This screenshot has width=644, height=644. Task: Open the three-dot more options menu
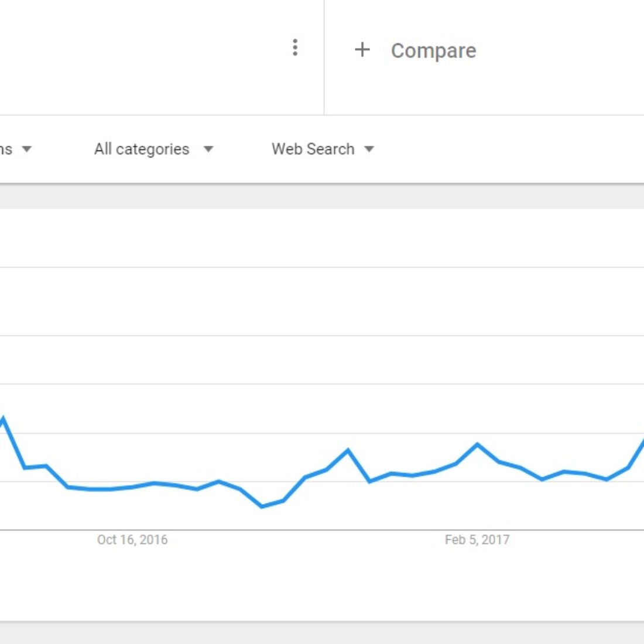pos(295,47)
